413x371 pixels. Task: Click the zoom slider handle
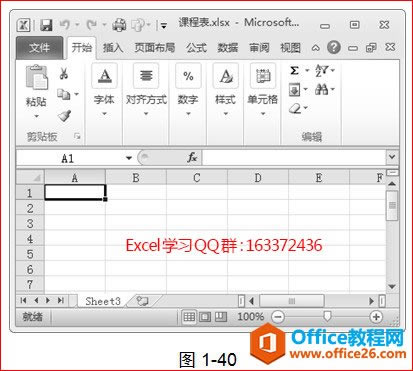tap(327, 316)
